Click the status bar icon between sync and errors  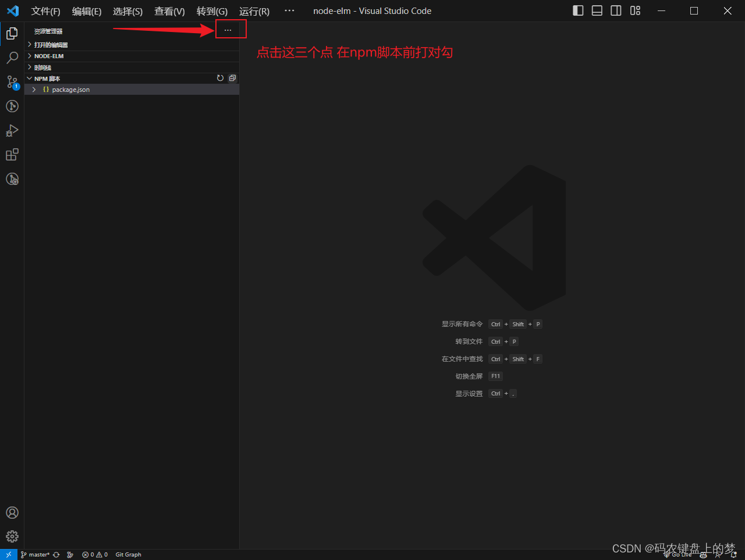pos(70,555)
